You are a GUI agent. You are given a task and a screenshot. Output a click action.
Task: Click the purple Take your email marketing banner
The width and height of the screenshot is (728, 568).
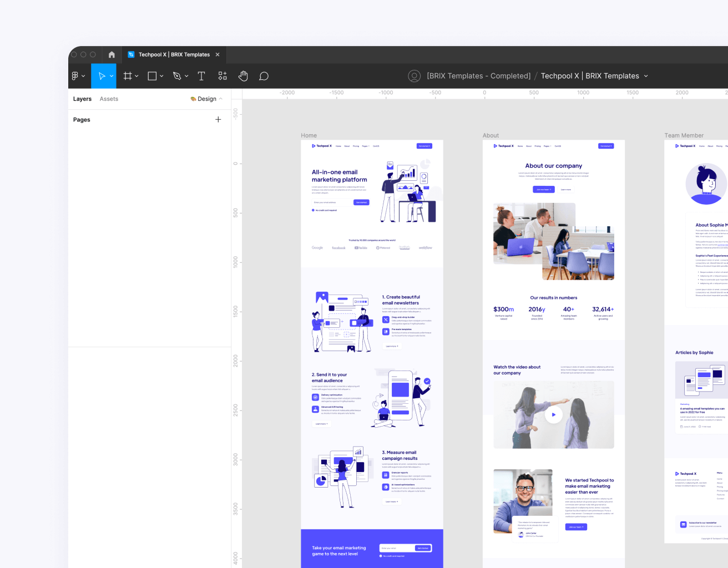[x=372, y=549]
